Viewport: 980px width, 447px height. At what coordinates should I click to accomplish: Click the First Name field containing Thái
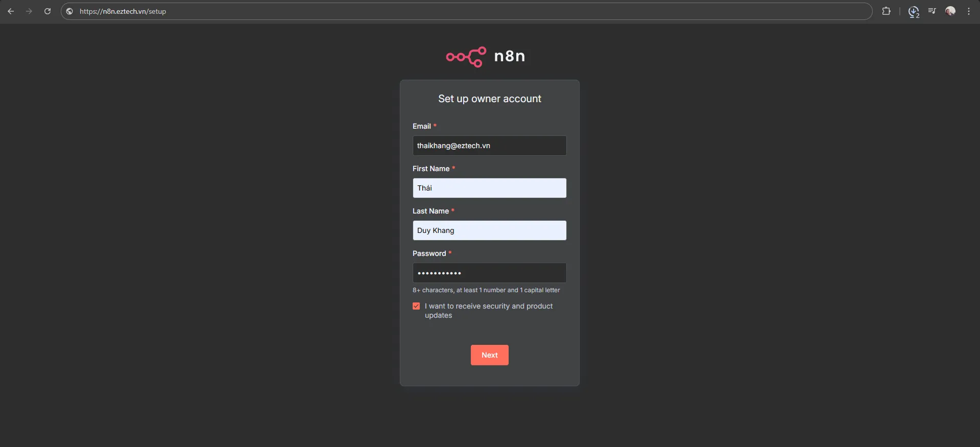[489, 188]
